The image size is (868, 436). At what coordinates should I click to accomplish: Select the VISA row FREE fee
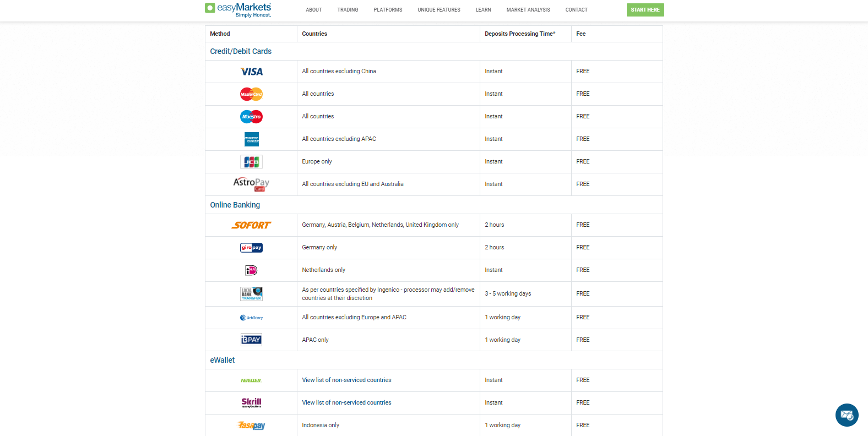click(x=583, y=71)
